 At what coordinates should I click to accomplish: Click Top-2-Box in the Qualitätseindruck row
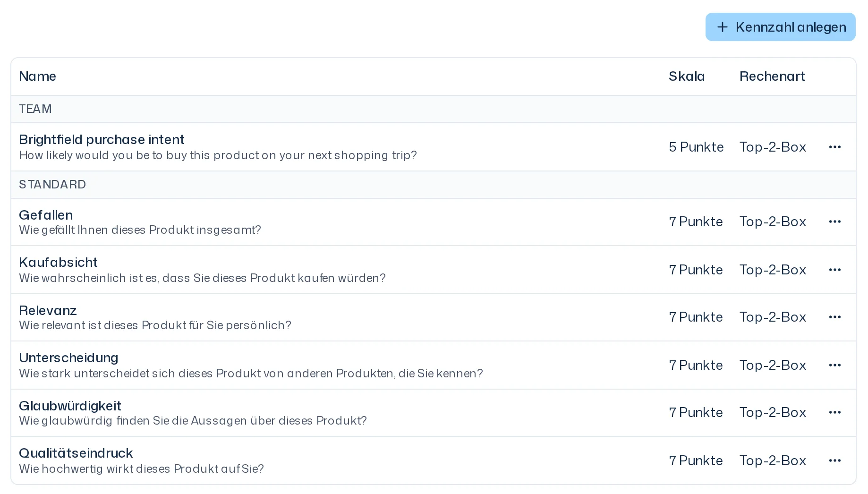coord(773,460)
